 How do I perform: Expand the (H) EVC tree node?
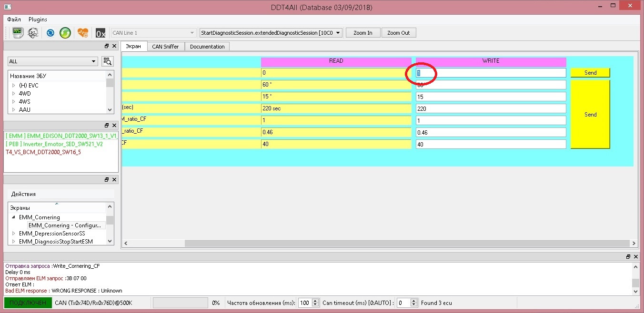pyautogui.click(x=14, y=86)
